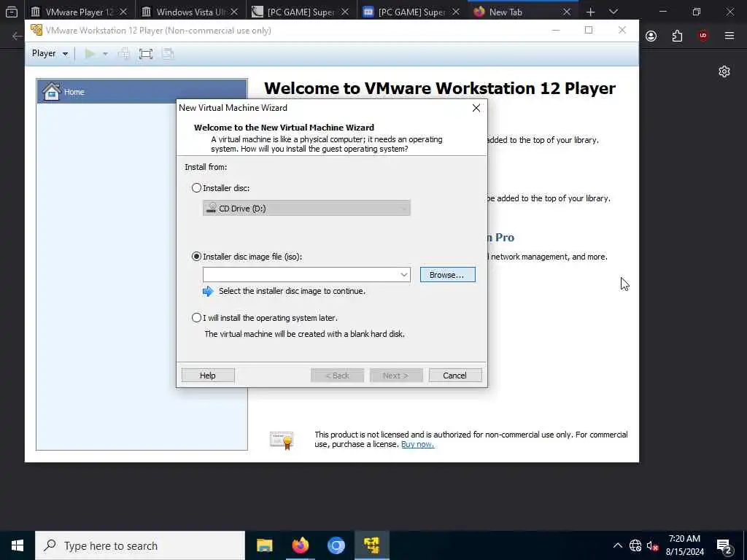Screen dimensions: 747x560
Task: Click the Browse... button
Action: pos(447,275)
